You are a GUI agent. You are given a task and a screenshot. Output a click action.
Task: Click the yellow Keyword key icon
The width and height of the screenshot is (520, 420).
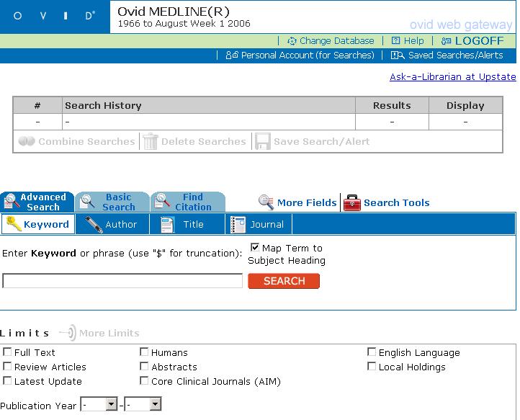click(x=14, y=224)
